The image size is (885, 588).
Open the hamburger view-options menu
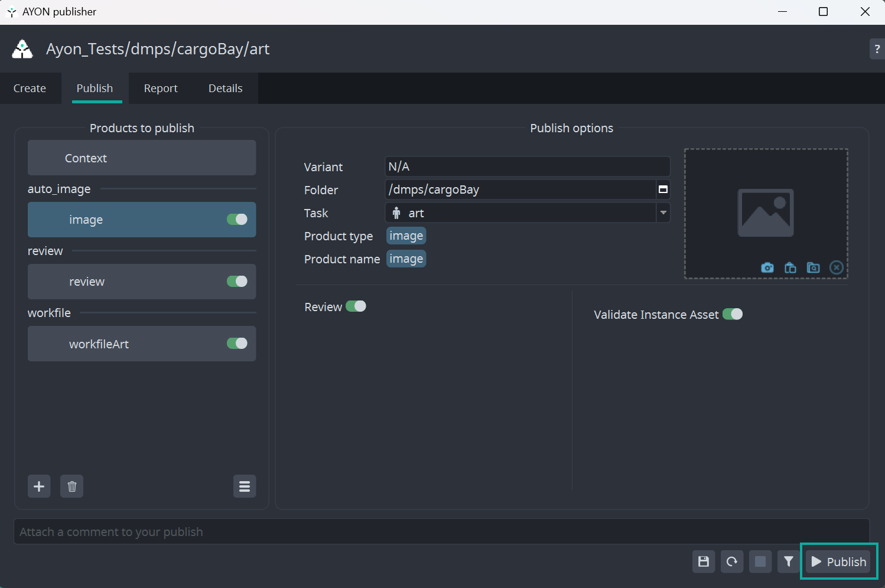point(244,486)
